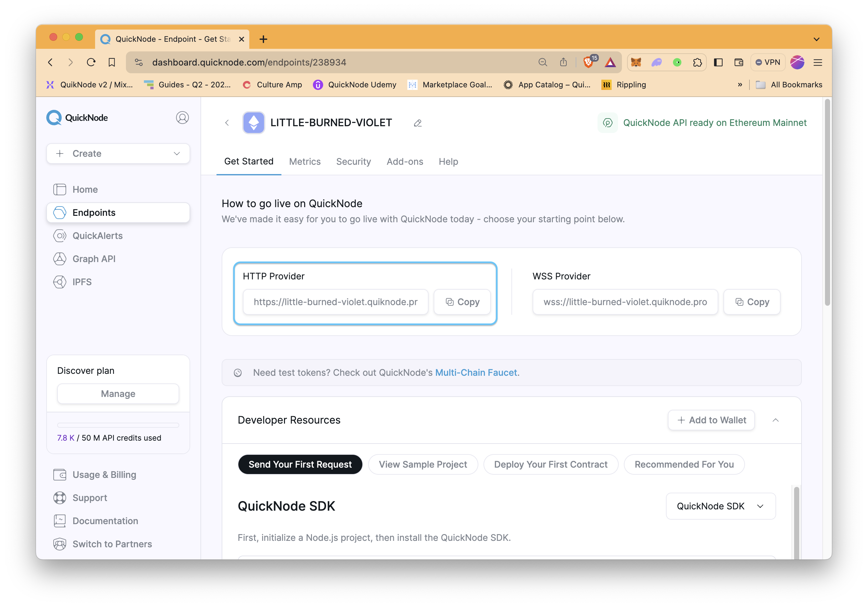868x607 pixels.
Task: Open the browser hamburger menu
Action: click(817, 62)
